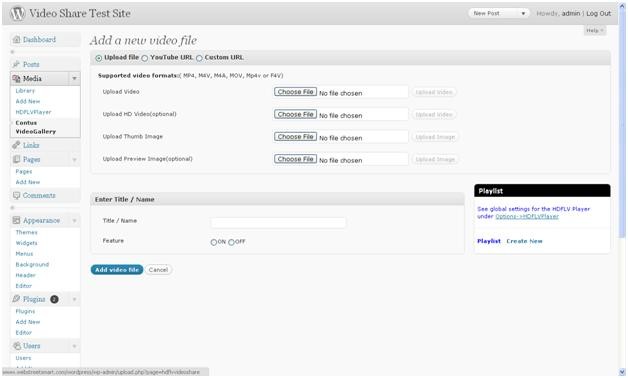Click the Posts pin icon
This screenshot has width=628, height=378.
coord(16,64)
